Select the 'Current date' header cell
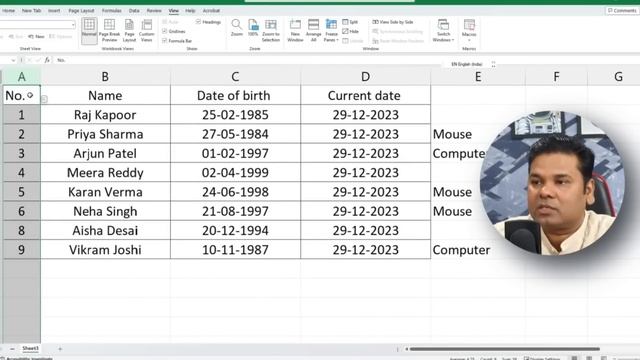The image size is (640, 360). 365,95
